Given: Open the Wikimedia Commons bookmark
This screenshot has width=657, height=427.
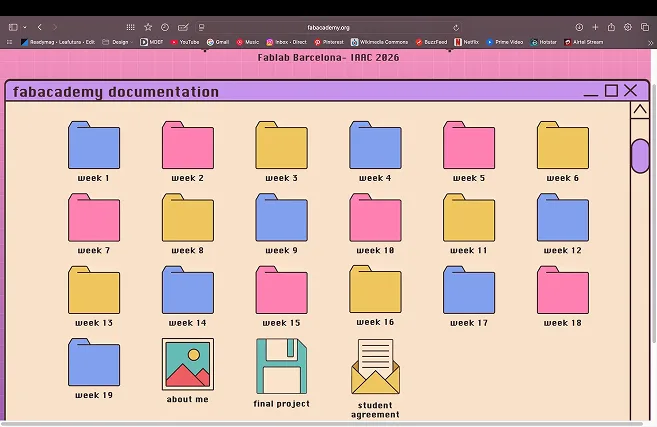Looking at the screenshot, I should click(x=380, y=42).
